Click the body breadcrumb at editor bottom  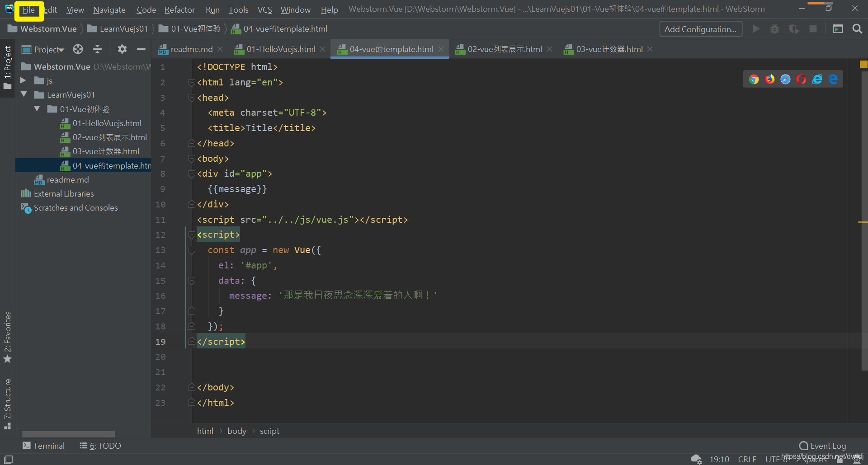pos(237,431)
